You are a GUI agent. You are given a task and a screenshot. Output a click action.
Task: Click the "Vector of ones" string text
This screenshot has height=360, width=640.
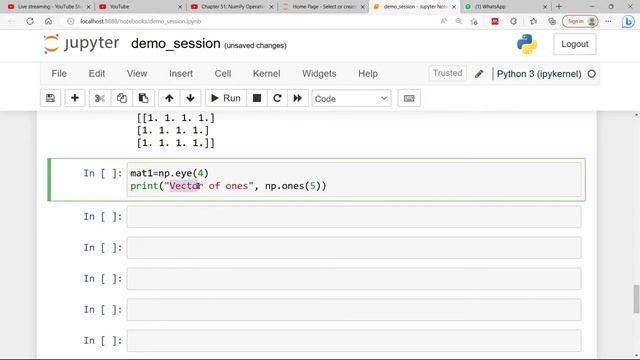coord(209,186)
